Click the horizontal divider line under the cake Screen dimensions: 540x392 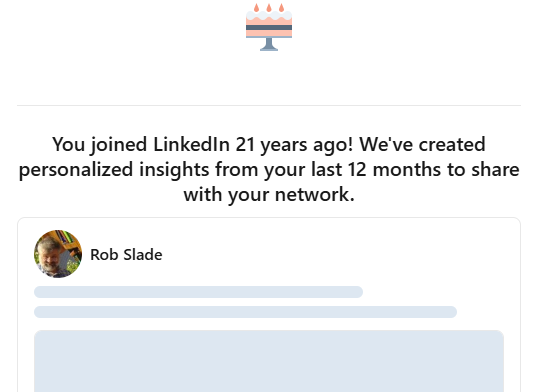[269, 105]
